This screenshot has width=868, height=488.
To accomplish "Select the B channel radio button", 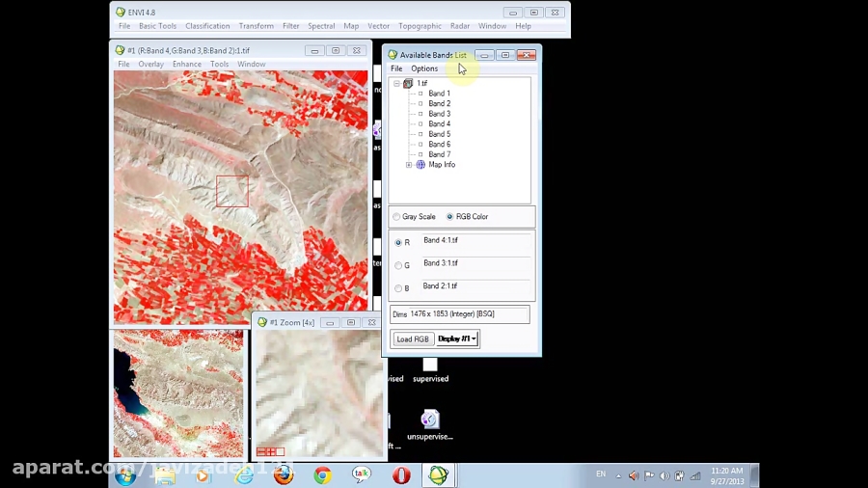I will pyautogui.click(x=398, y=288).
